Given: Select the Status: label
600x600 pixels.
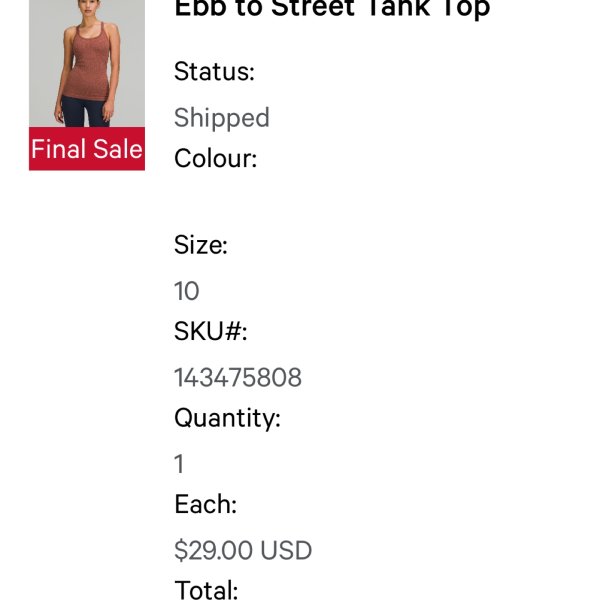Looking at the screenshot, I should click(214, 72).
